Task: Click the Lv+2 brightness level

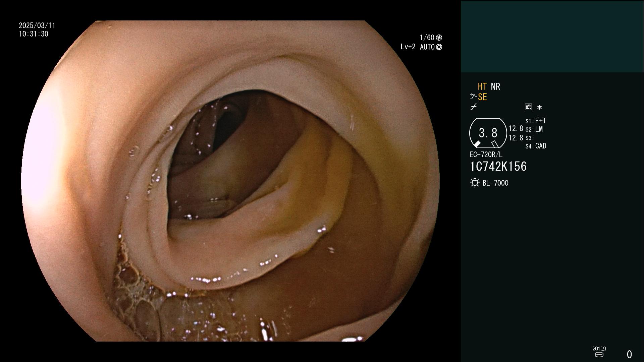Action: pyautogui.click(x=408, y=47)
